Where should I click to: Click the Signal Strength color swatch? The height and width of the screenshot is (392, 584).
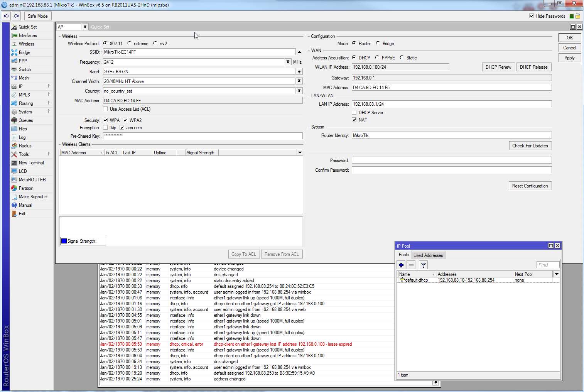pyautogui.click(x=64, y=241)
